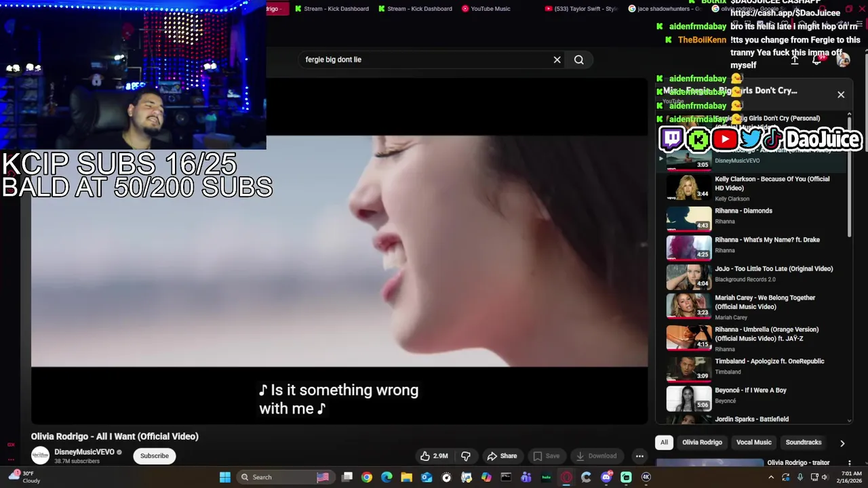Select the Olivia Rodrigo filter chip
The width and height of the screenshot is (868, 488).
[702, 443]
